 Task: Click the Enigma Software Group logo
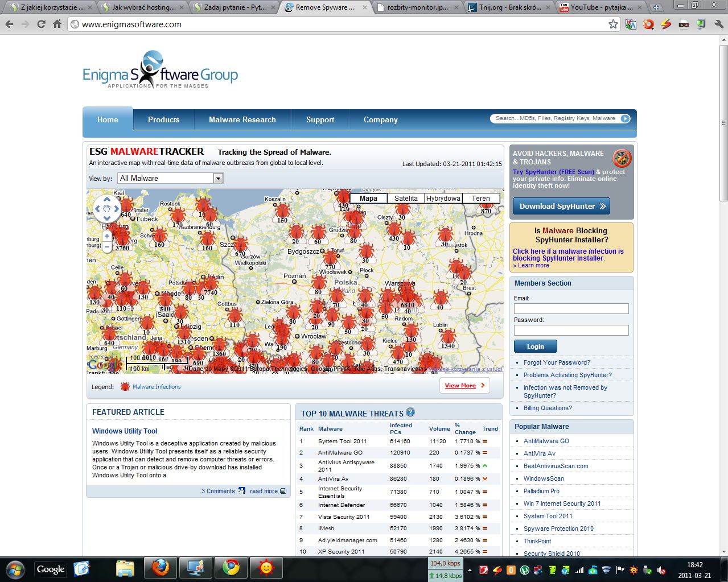tap(161, 70)
